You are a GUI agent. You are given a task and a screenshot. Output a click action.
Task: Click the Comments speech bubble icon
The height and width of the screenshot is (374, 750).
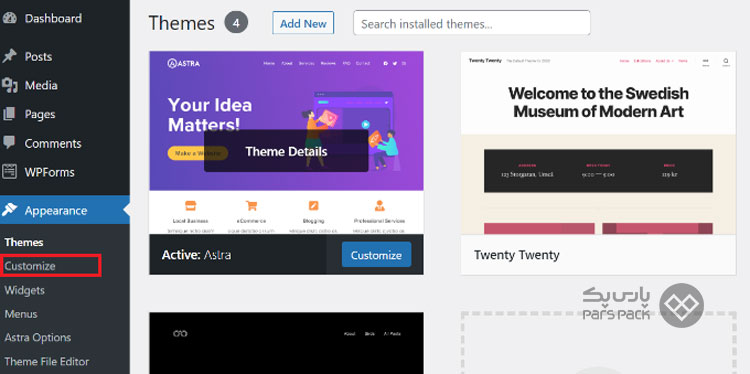pyautogui.click(x=9, y=143)
